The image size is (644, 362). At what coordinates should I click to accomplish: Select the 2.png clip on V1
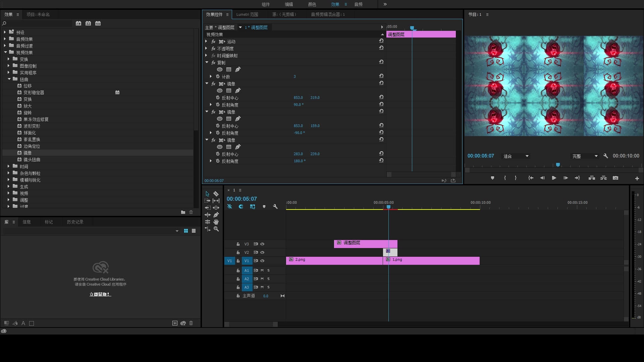click(334, 261)
